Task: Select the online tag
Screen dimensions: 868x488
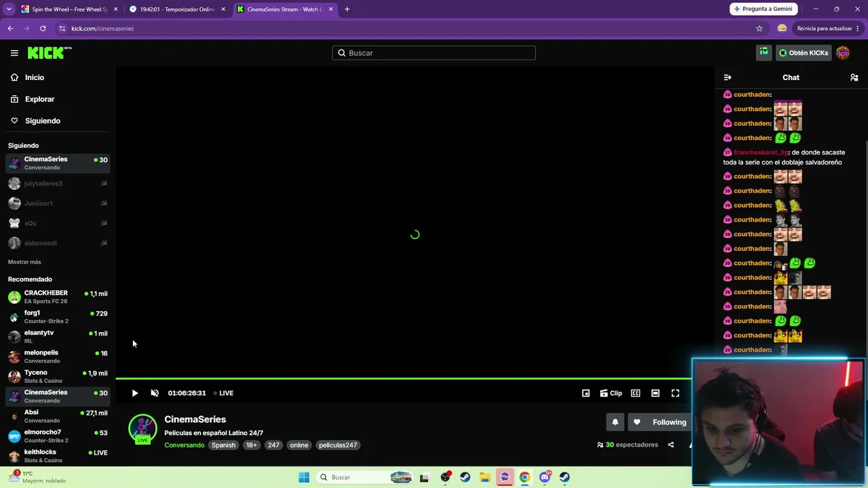Action: tap(299, 445)
